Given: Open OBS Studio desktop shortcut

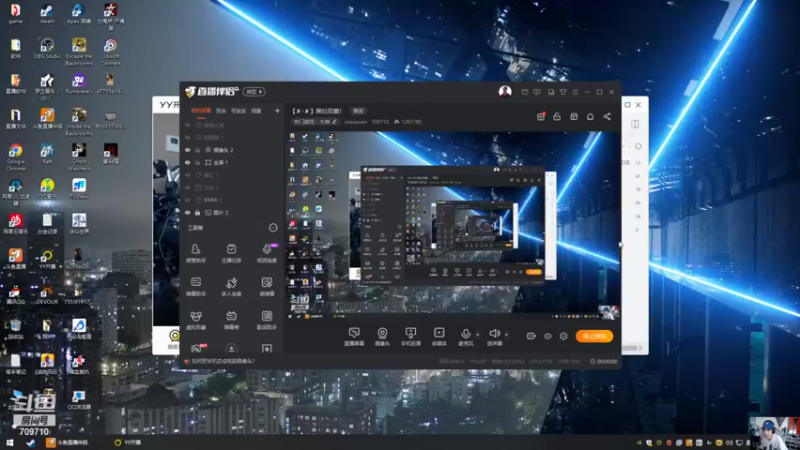Looking at the screenshot, I should 47,49.
